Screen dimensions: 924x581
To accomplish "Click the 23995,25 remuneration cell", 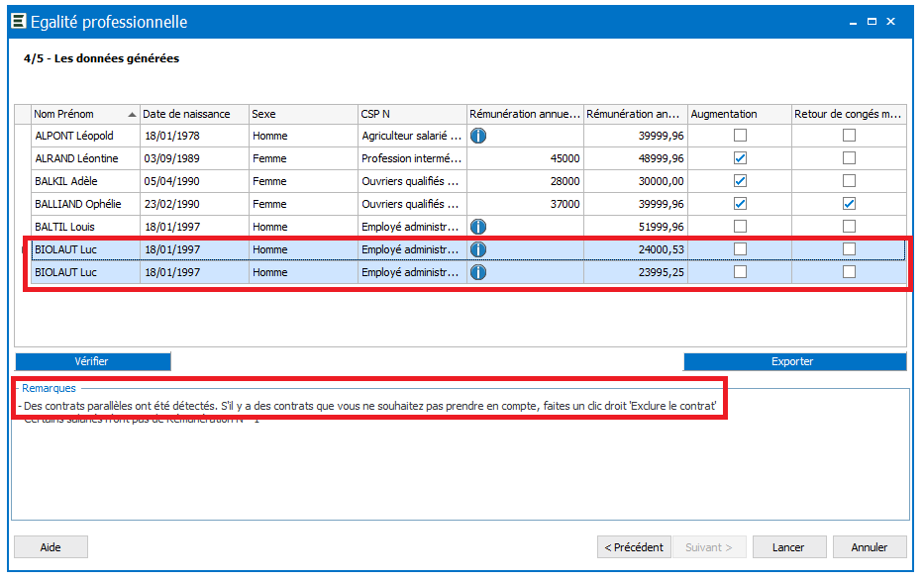I will point(636,272).
